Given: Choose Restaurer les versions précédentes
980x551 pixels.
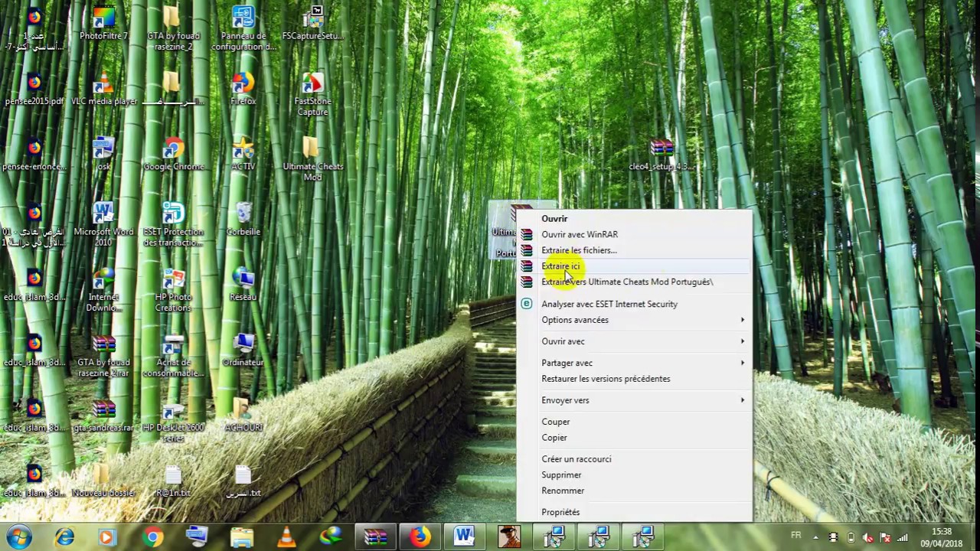Looking at the screenshot, I should (x=634, y=379).
